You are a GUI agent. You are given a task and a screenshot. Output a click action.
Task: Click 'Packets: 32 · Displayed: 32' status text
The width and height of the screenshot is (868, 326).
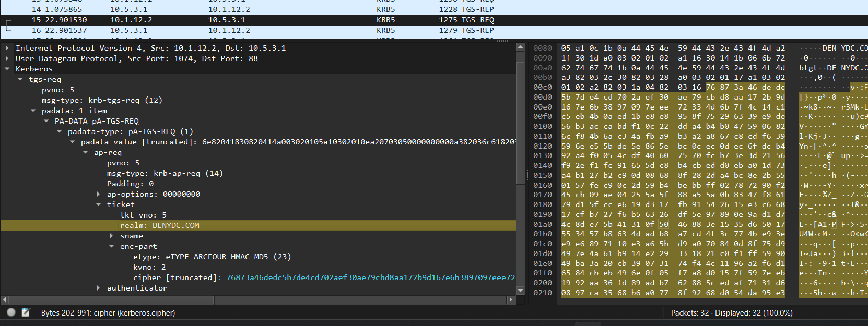(x=732, y=313)
